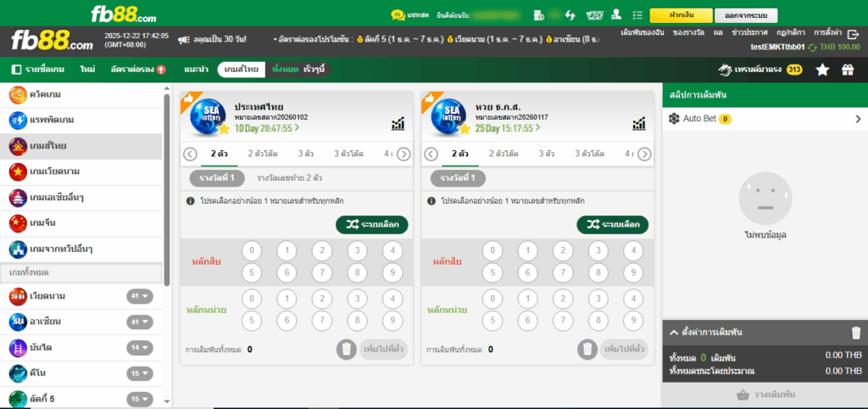Switch to 2 ตัวโต๊ด tab in ประเทศไทย card
The width and height of the screenshot is (868, 409).
click(x=263, y=154)
